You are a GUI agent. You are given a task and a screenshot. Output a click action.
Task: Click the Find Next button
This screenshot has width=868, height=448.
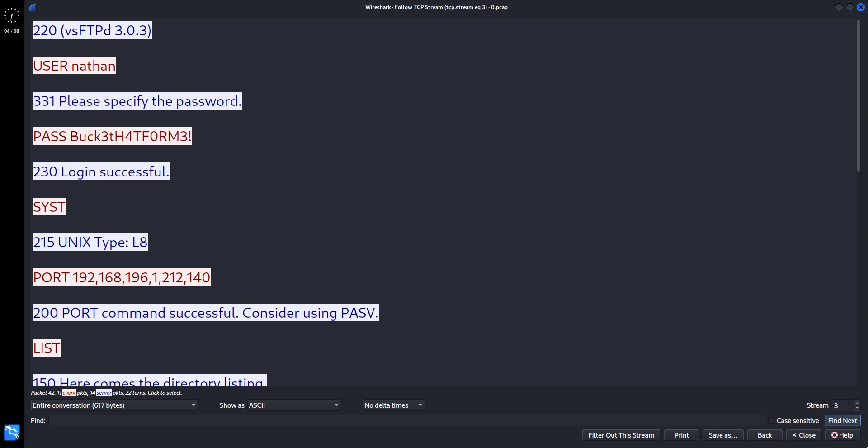(x=842, y=420)
